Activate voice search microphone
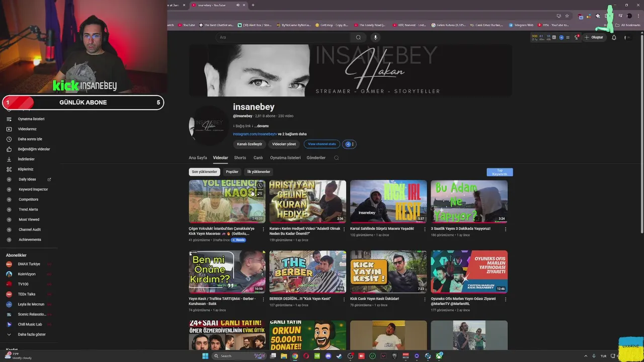 [375, 37]
